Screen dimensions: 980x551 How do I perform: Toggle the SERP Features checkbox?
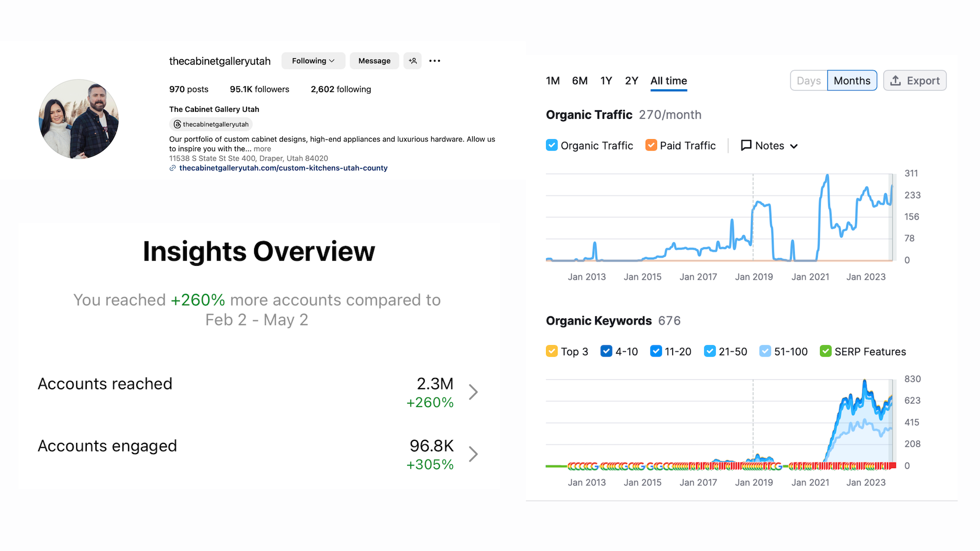825,352
